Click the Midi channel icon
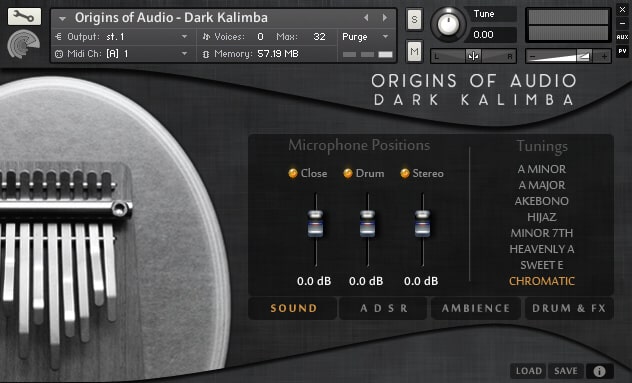Screen dimensions: 632x383 click(x=59, y=54)
